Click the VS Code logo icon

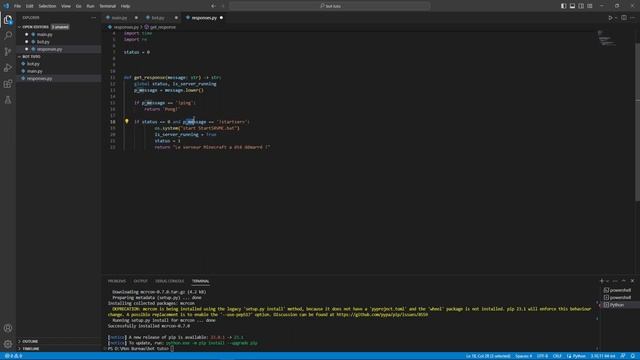[6, 6]
